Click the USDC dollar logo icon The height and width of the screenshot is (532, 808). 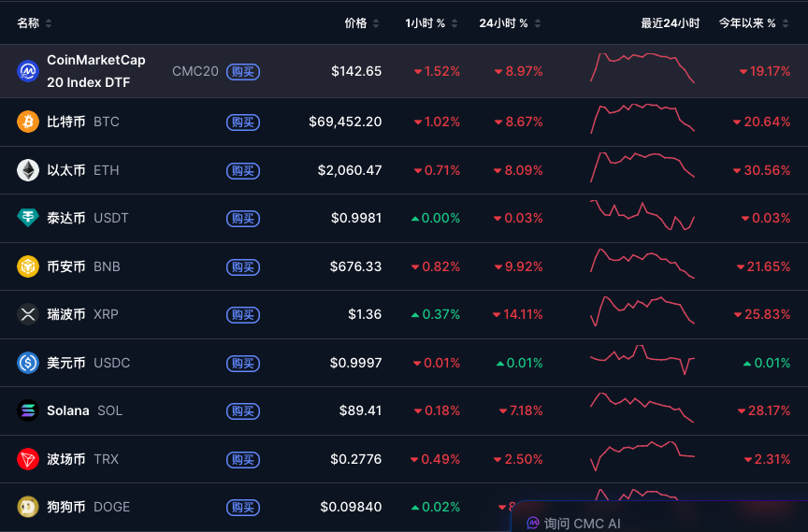pos(28,363)
